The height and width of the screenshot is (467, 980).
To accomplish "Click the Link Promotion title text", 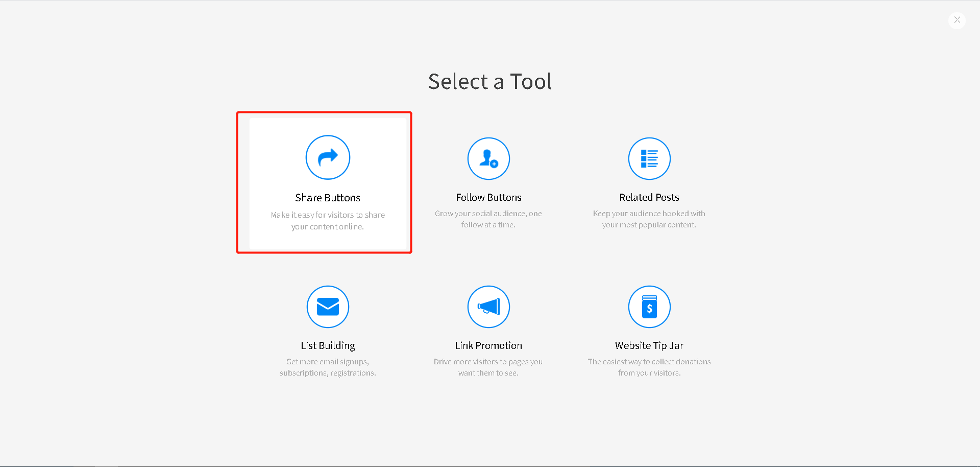I will (488, 345).
